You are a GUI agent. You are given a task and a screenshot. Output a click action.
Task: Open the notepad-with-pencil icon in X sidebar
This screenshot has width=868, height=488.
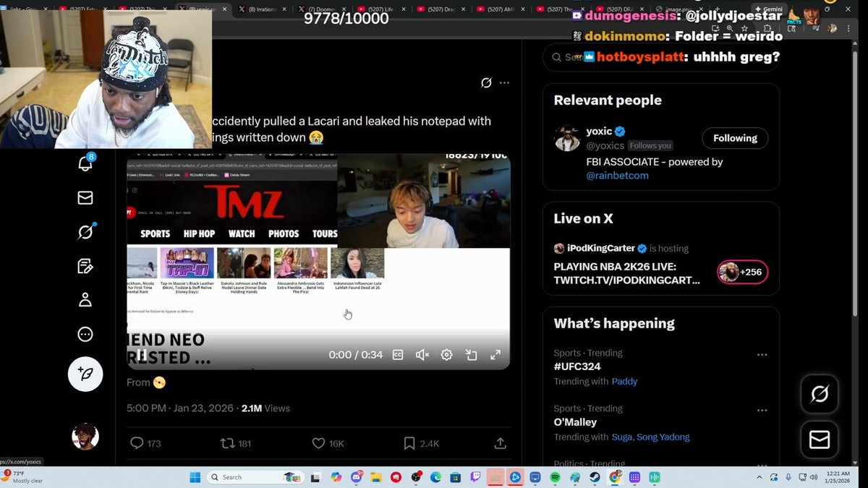tap(85, 265)
